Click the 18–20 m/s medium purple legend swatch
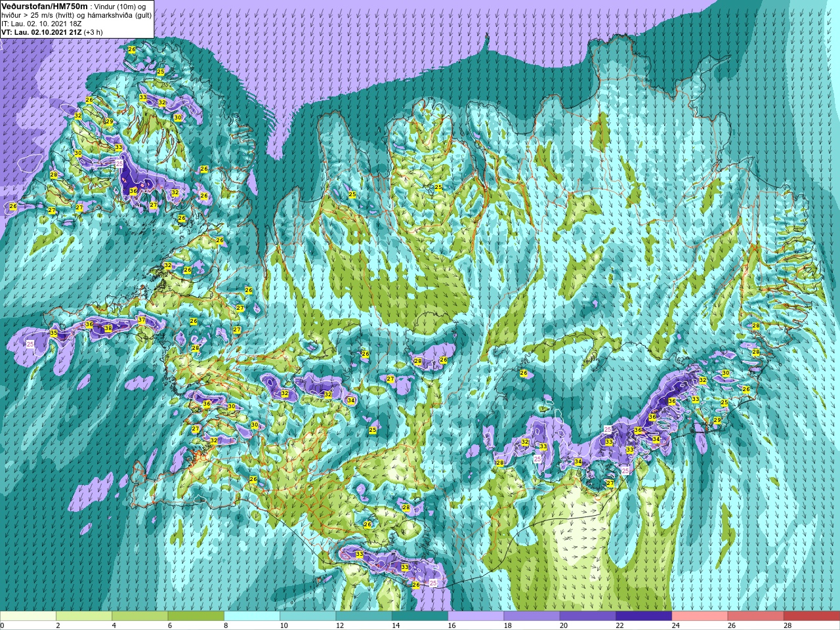Viewport: 840px width, 630px height. tap(532, 616)
